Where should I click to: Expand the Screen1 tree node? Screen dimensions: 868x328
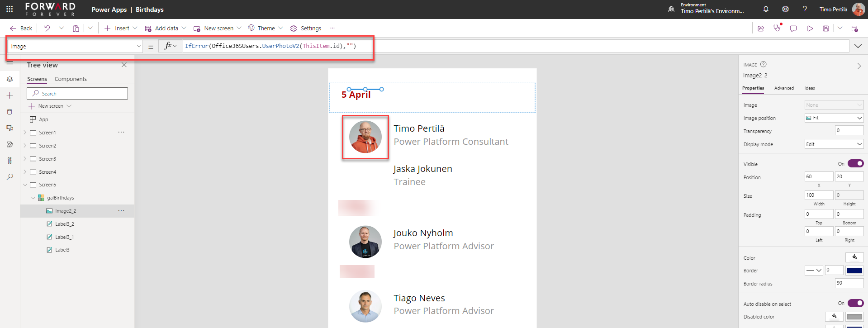tap(25, 133)
